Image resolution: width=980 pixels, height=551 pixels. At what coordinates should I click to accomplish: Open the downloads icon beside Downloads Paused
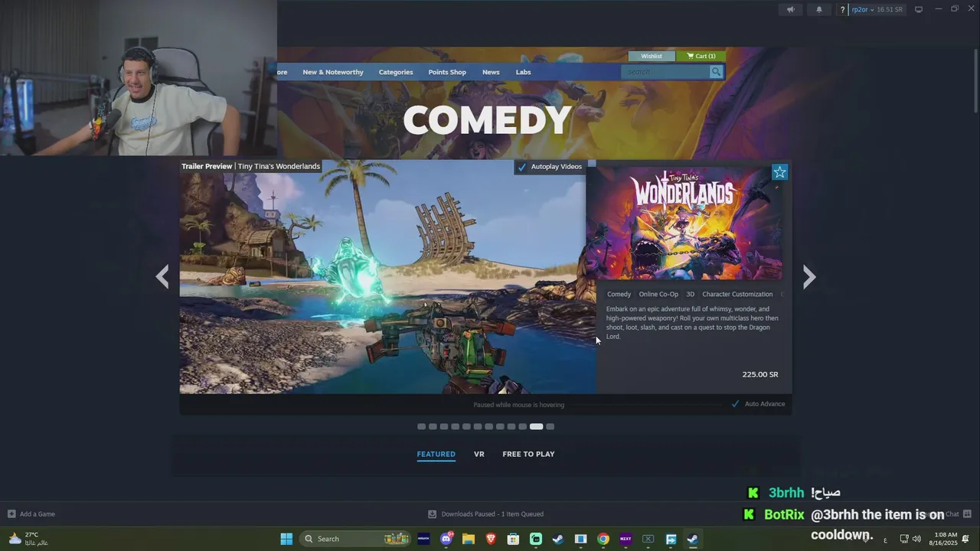(x=432, y=514)
